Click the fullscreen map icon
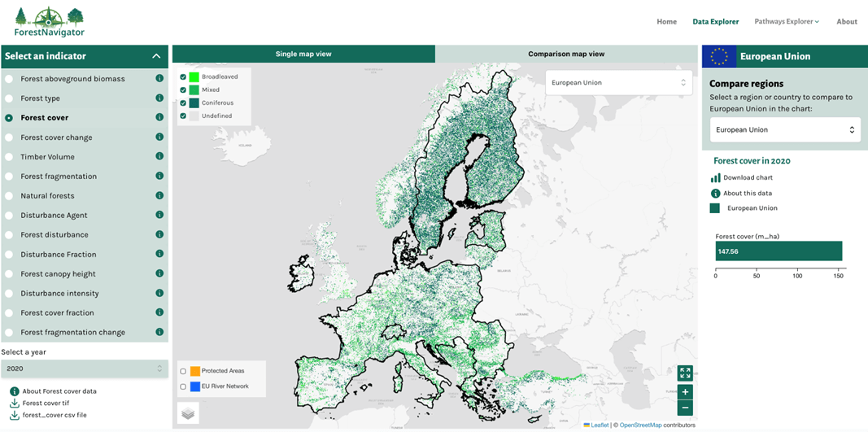The image size is (868, 432). pyautogui.click(x=685, y=373)
